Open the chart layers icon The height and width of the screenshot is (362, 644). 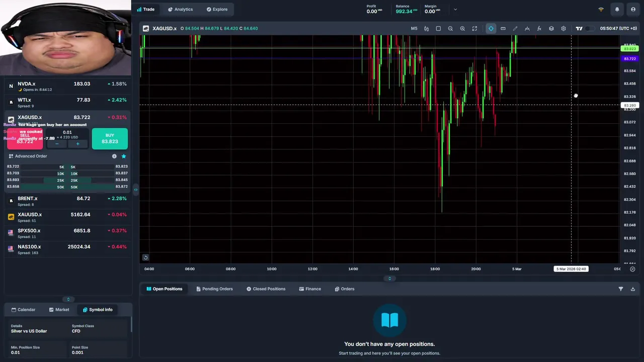(x=551, y=29)
